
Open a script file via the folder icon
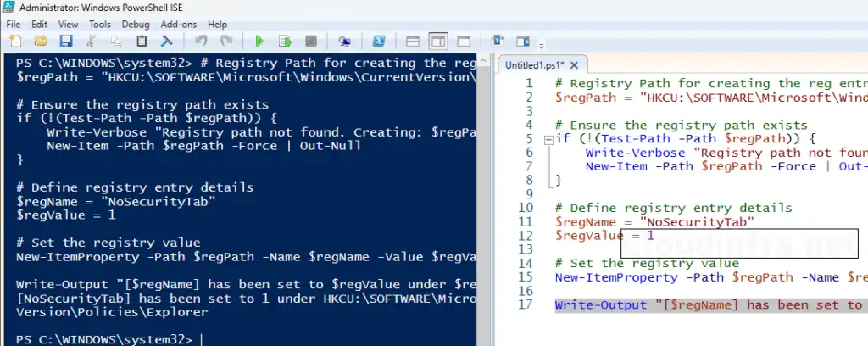pos(41,41)
